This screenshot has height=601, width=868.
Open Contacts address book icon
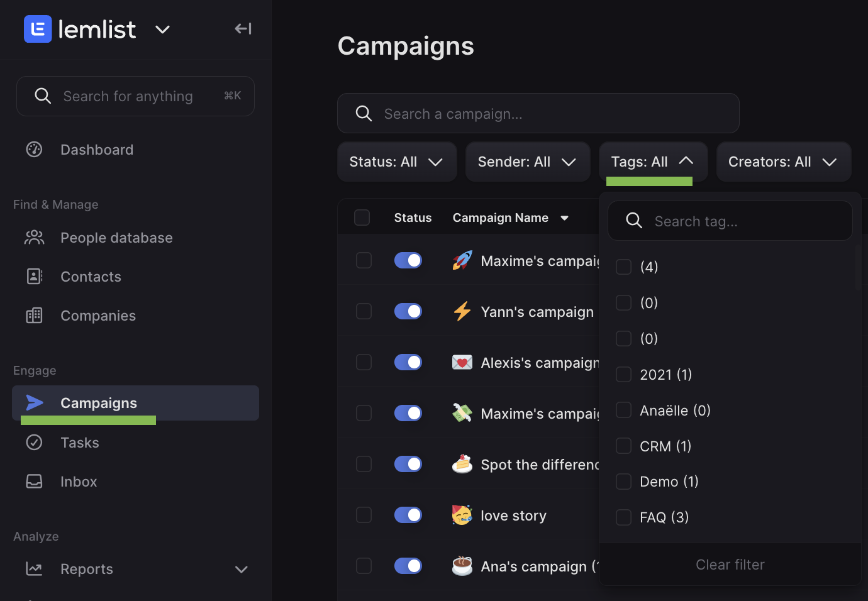pos(34,277)
